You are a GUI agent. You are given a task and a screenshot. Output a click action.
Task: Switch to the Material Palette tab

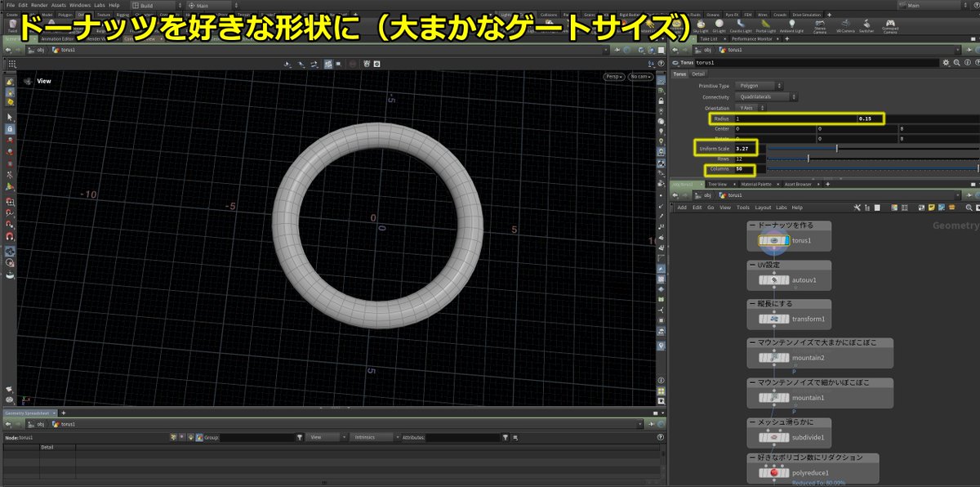(x=756, y=184)
